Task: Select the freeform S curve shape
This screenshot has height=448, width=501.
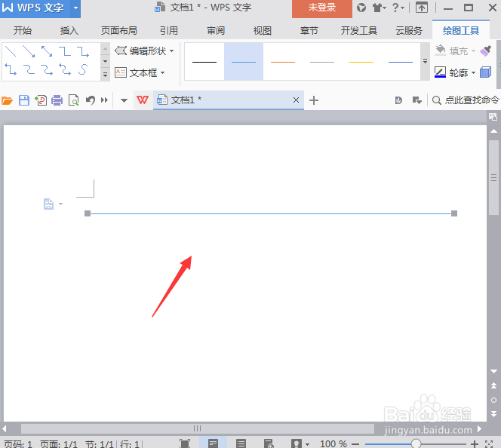Action: click(84, 69)
